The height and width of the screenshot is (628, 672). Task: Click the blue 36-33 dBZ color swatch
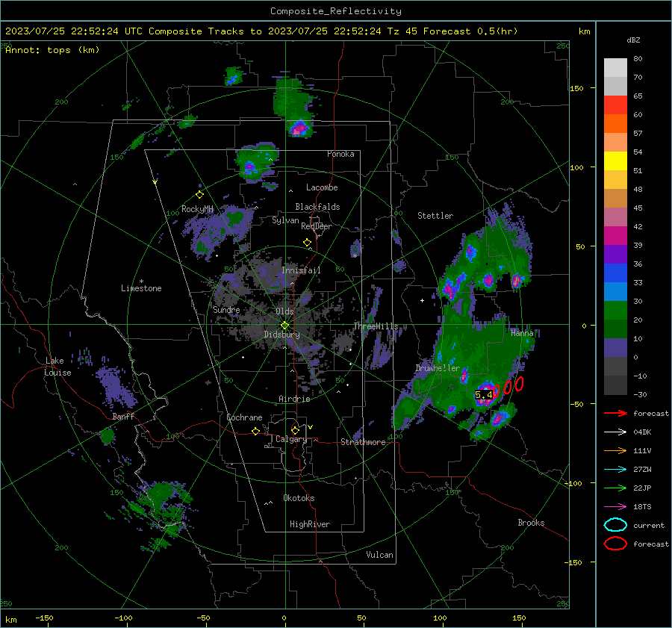[x=615, y=273]
